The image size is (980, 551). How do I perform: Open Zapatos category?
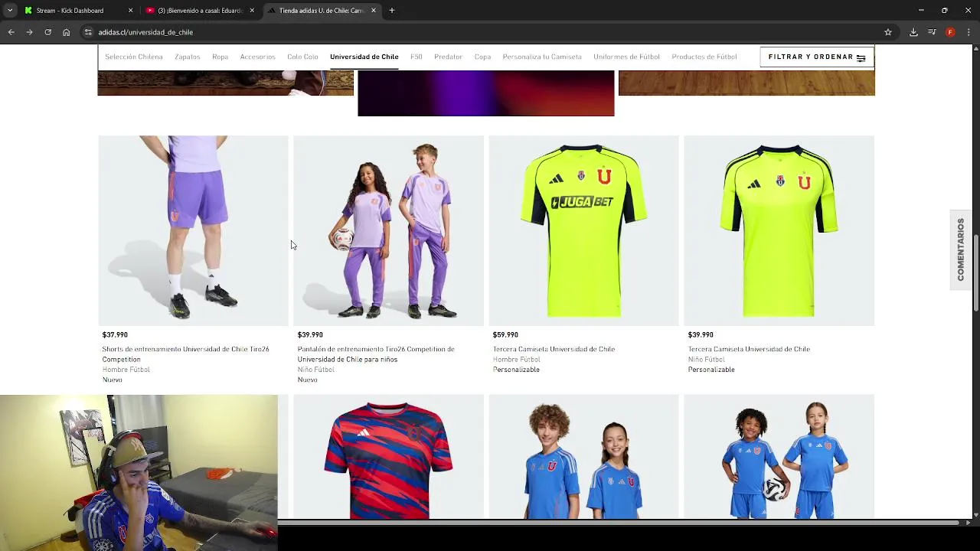(188, 57)
